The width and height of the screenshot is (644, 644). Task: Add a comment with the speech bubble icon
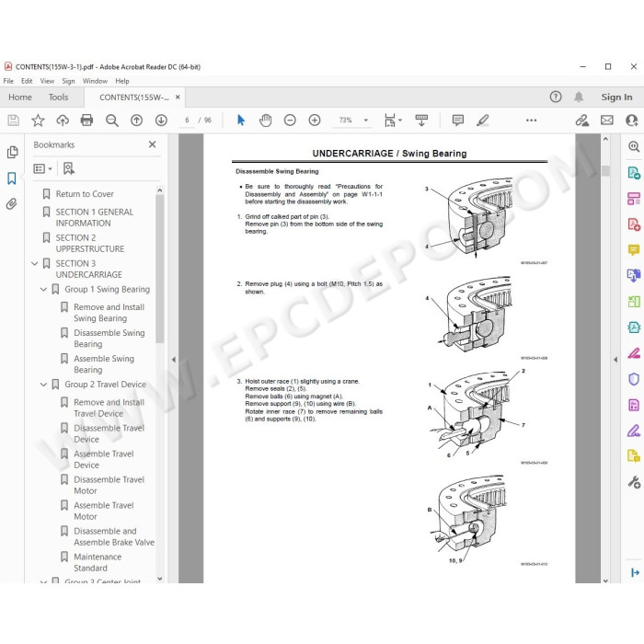[x=458, y=121]
